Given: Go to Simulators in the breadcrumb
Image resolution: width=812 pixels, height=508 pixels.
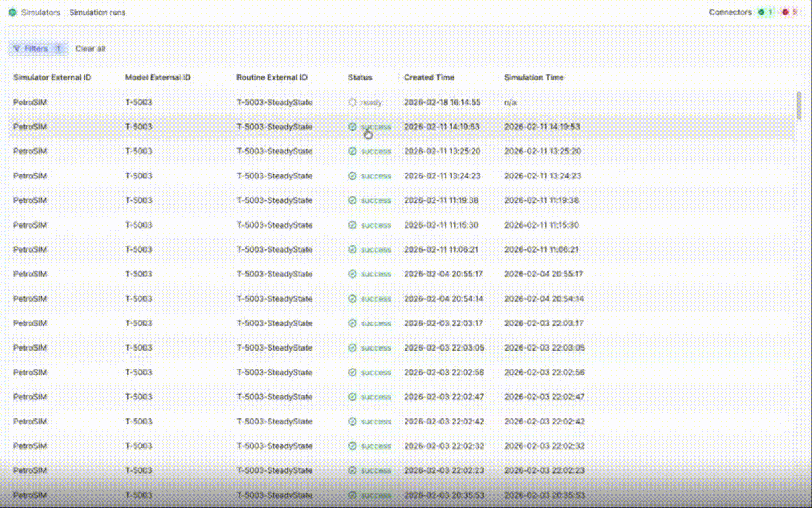Looking at the screenshot, I should tap(41, 13).
